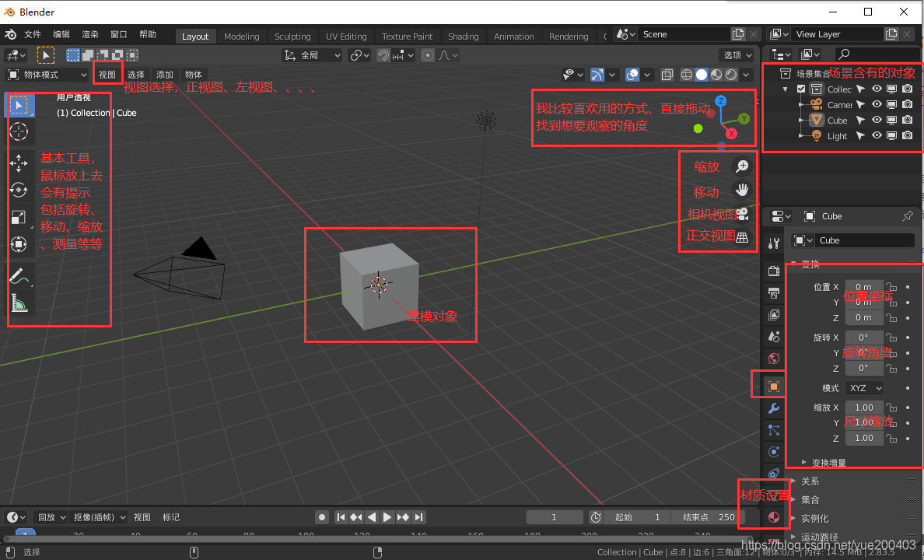Open the object mode dropdown
This screenshot has width=924, height=560.
pos(47,74)
